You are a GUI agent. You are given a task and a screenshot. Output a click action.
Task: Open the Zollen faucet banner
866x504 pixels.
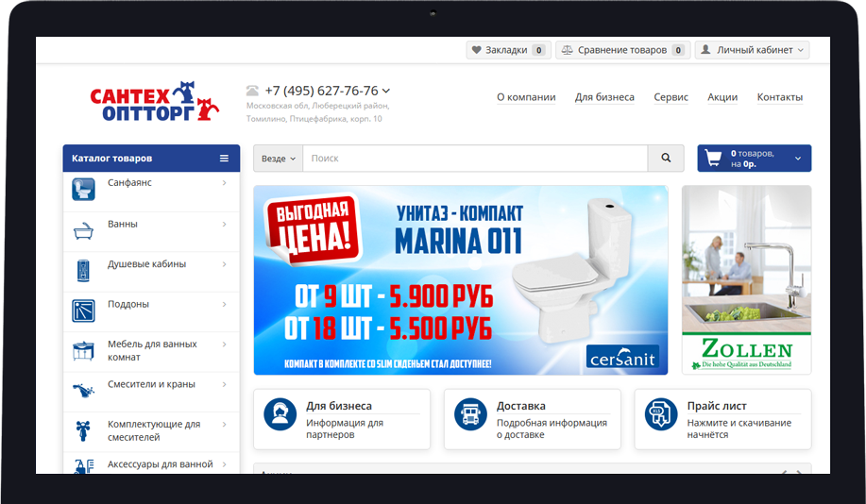click(x=746, y=280)
